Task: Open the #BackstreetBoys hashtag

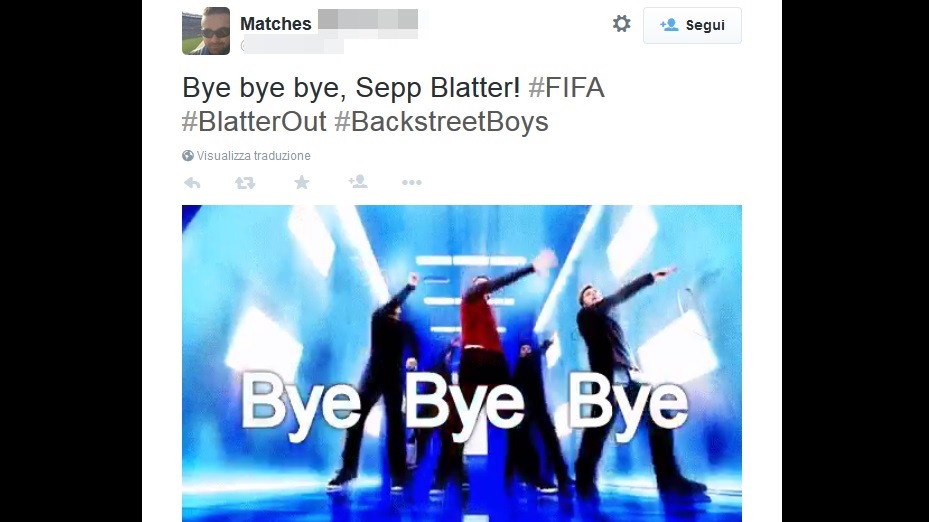Action: click(441, 121)
